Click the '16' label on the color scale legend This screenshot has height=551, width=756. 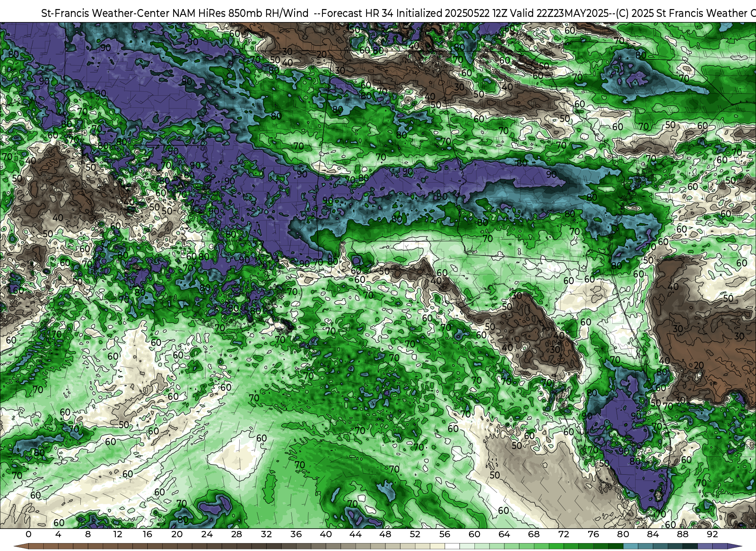147,534
